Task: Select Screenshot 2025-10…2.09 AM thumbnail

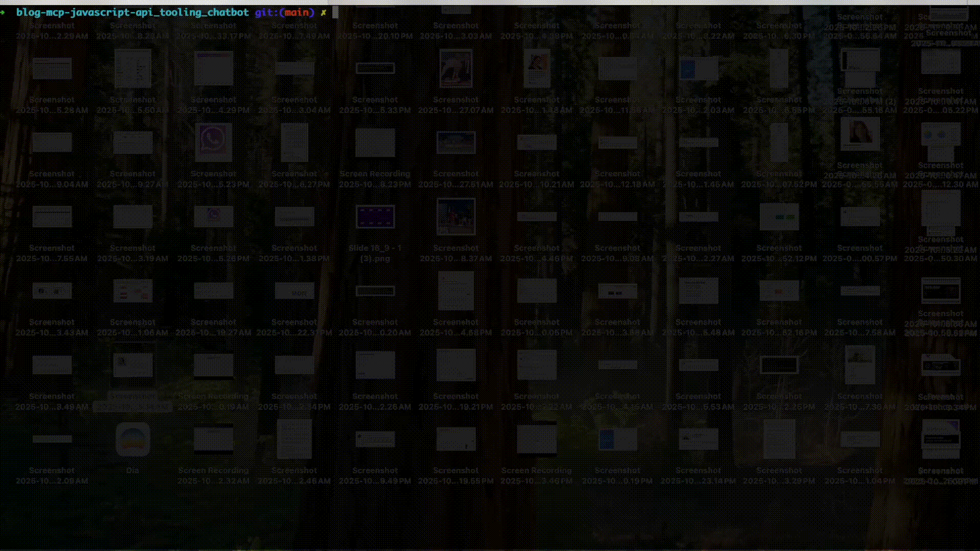Action: [52, 439]
